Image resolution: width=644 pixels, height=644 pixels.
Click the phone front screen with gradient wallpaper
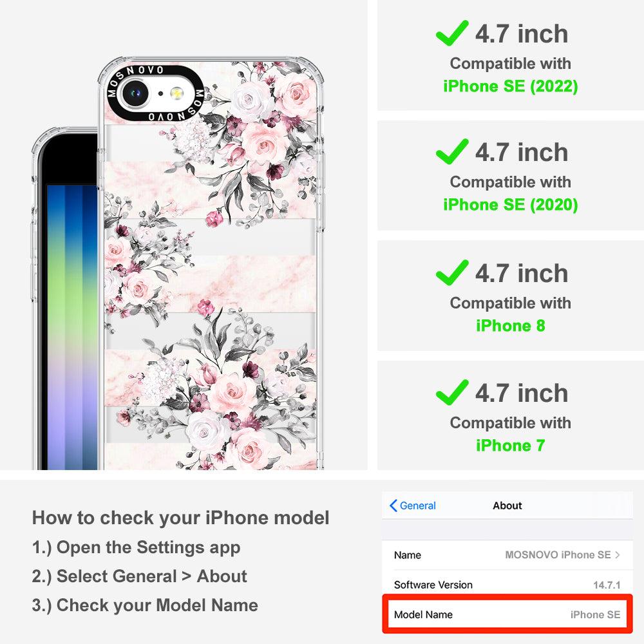tap(72, 327)
